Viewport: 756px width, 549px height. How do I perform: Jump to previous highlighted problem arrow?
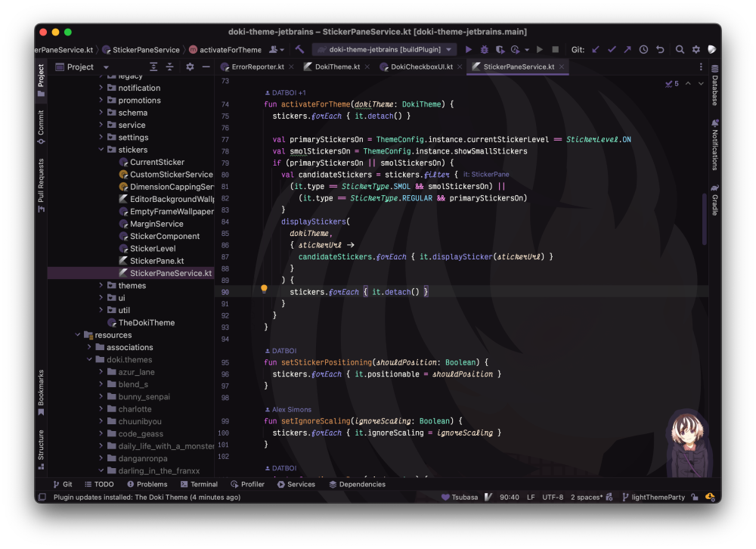688,83
